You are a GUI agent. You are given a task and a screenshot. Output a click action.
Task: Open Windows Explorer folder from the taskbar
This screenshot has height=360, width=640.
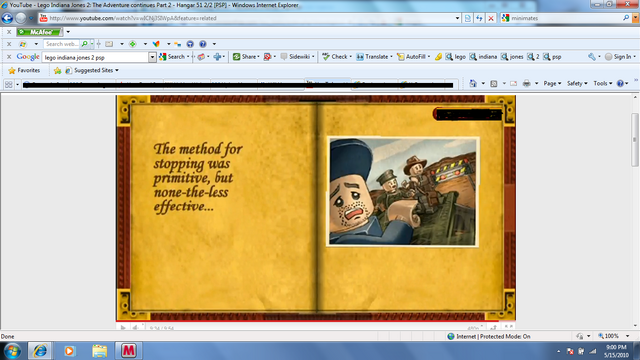pyautogui.click(x=99, y=351)
